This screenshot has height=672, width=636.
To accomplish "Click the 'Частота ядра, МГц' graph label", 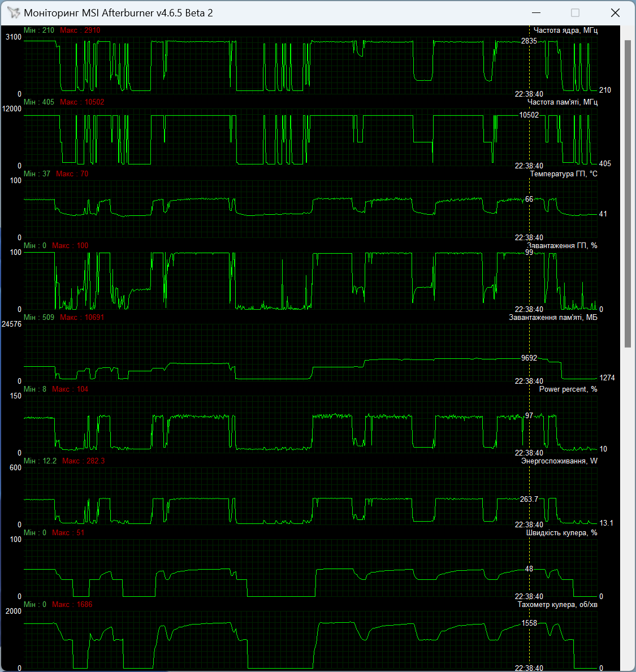I will tap(565, 31).
